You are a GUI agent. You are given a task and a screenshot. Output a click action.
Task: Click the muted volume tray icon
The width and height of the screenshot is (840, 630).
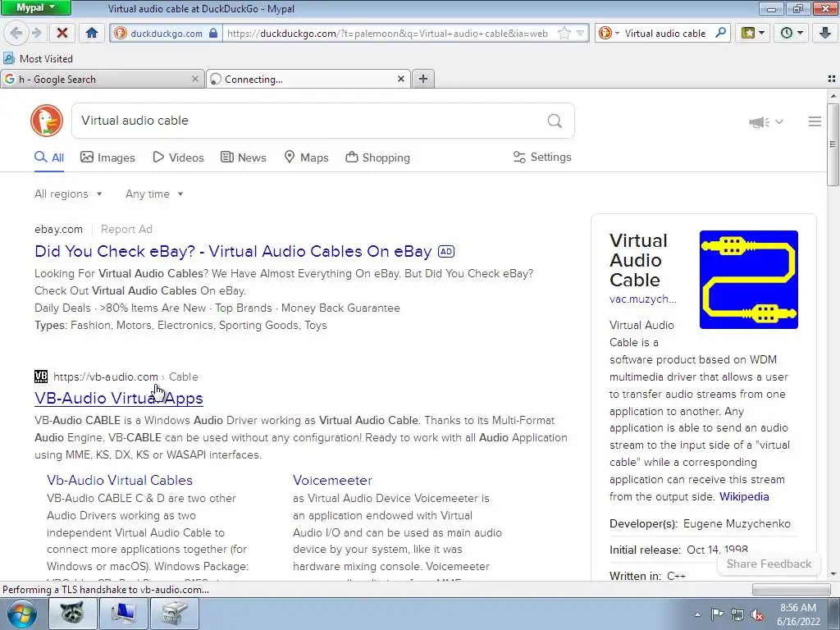point(756,615)
